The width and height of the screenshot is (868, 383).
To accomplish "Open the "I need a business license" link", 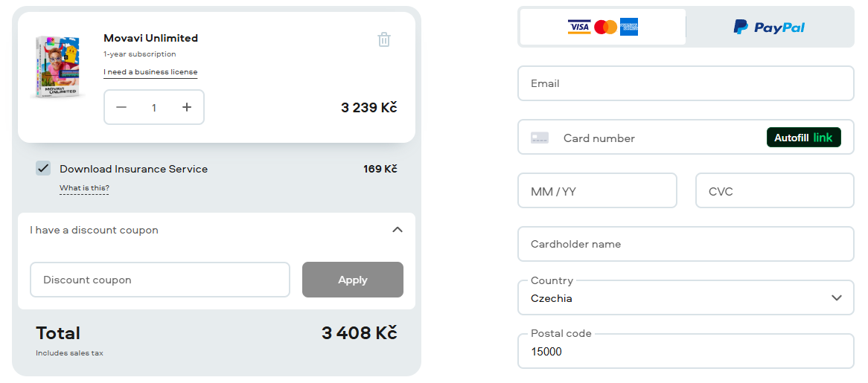I will click(150, 72).
